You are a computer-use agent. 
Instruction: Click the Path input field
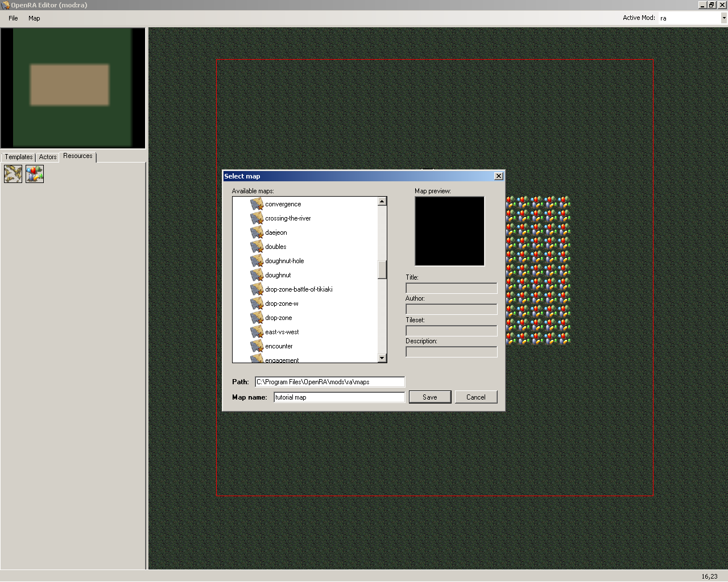click(x=330, y=382)
